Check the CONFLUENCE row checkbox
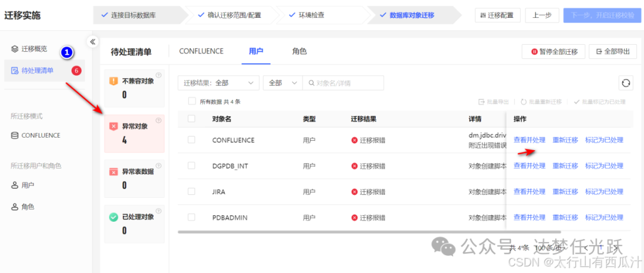Image resolution: width=644 pixels, height=273 pixels. (x=191, y=140)
